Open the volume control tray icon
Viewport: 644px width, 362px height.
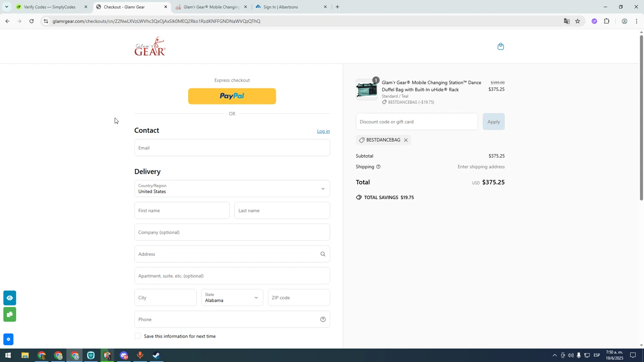[571, 356]
